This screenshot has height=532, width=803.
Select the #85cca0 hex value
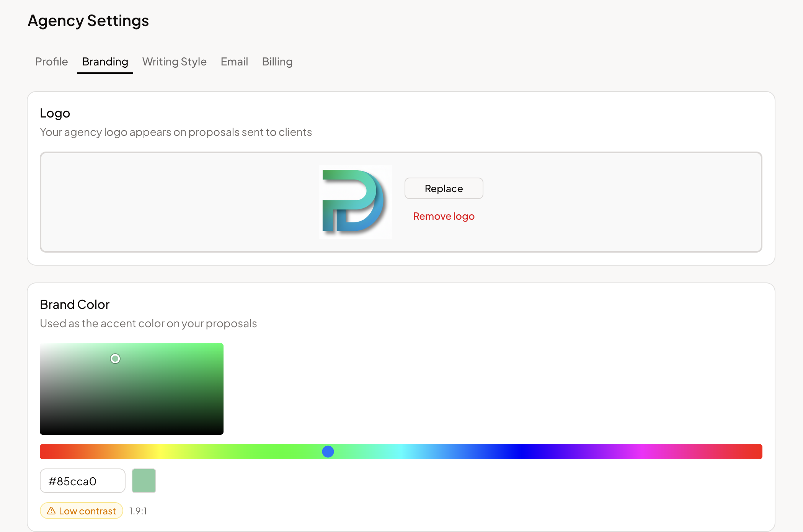73,481
